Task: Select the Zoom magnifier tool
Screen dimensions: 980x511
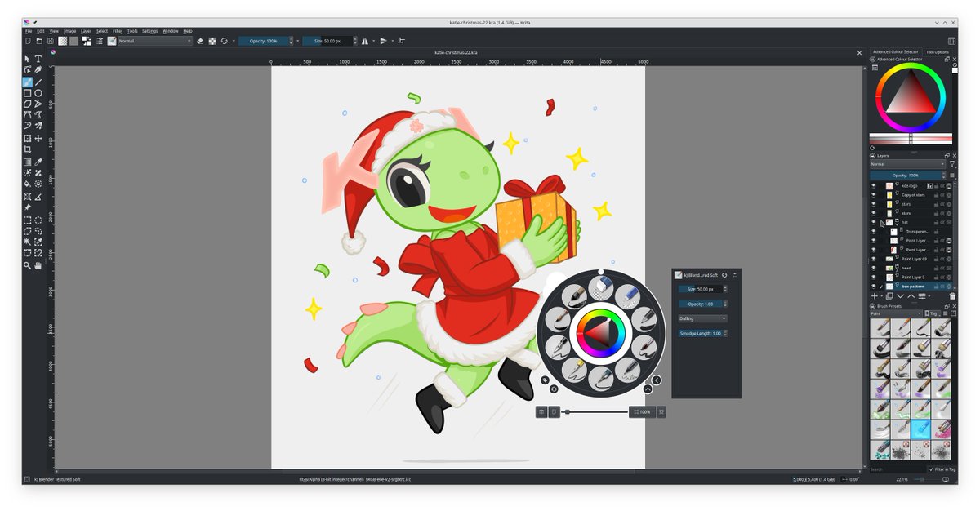Action: click(27, 265)
